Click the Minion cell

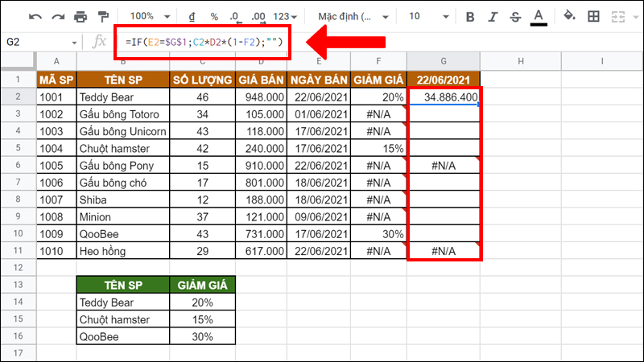point(123,216)
